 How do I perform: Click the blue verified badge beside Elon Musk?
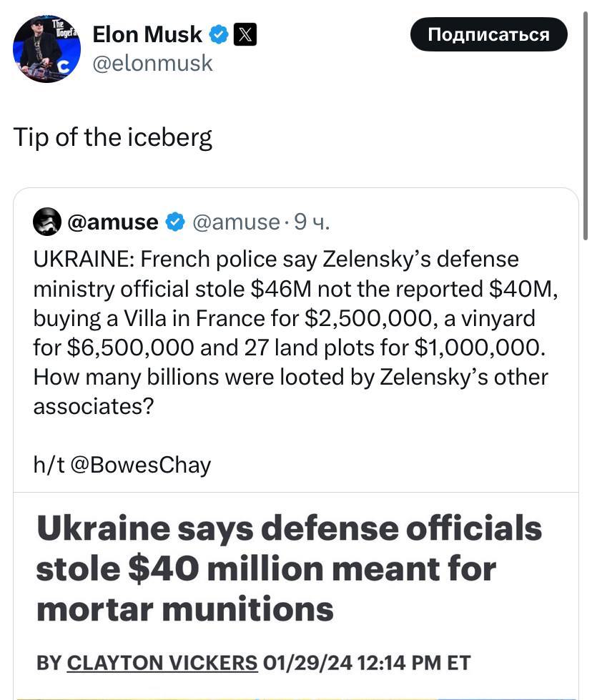point(219,34)
